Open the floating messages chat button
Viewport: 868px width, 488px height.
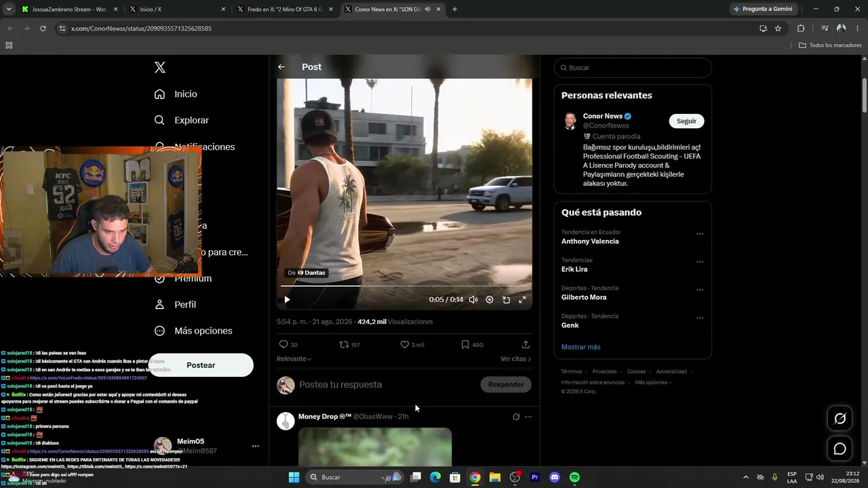point(840,449)
